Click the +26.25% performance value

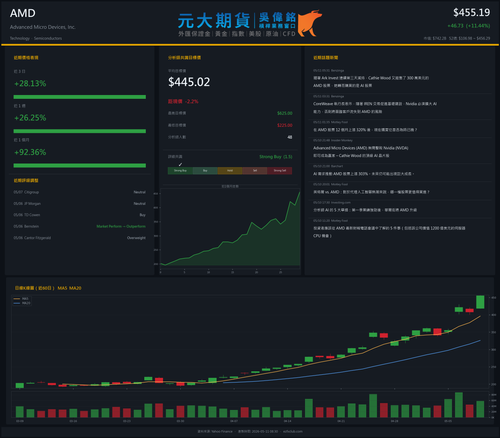tap(30, 118)
